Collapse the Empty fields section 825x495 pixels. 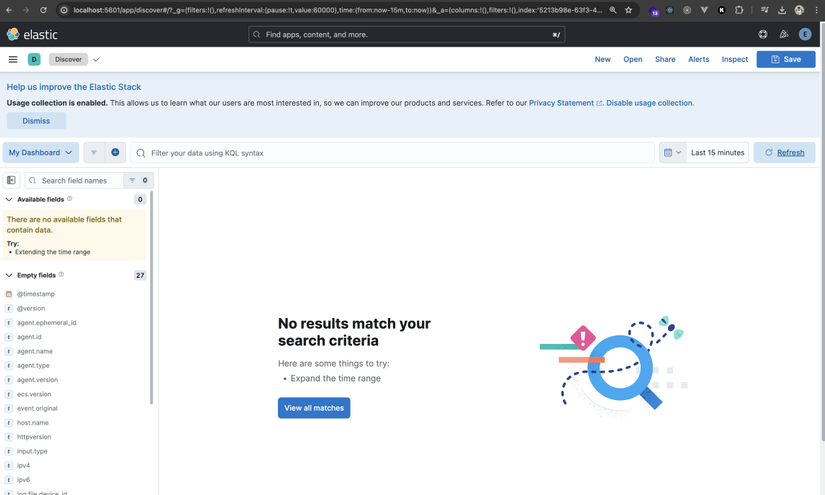9,275
